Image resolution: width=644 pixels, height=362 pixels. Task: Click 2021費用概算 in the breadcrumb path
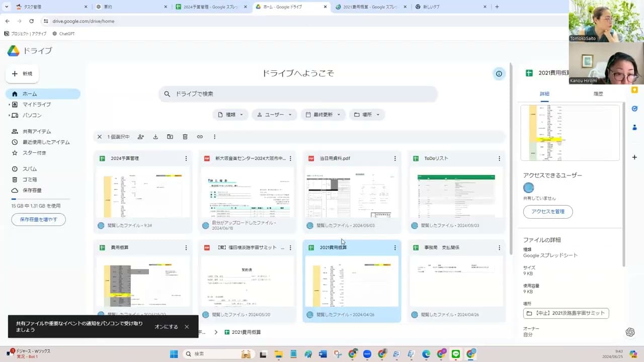[243, 332]
